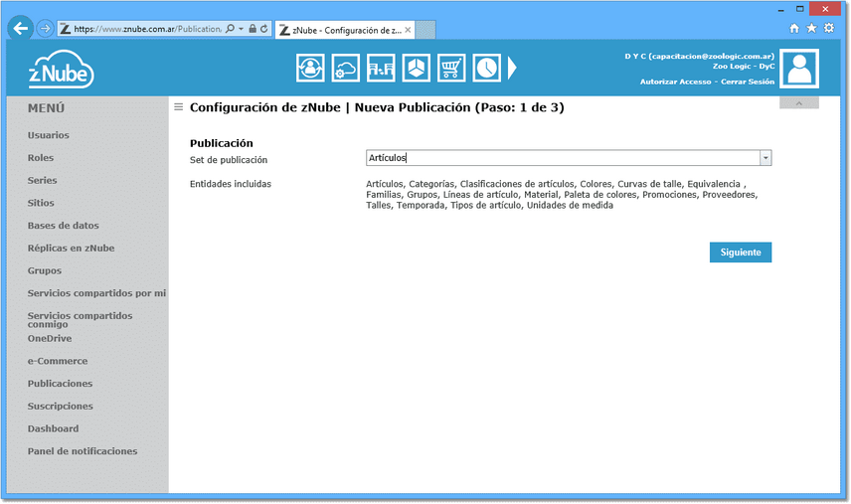
Task: Open Set de publicación dropdown arrow
Action: coord(766,158)
